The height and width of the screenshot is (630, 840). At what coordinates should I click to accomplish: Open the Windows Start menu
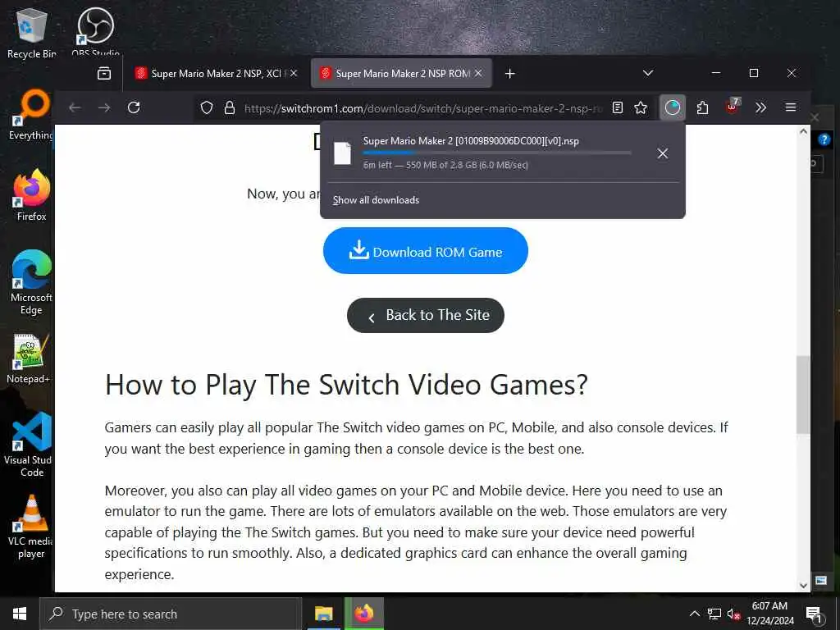click(20, 614)
